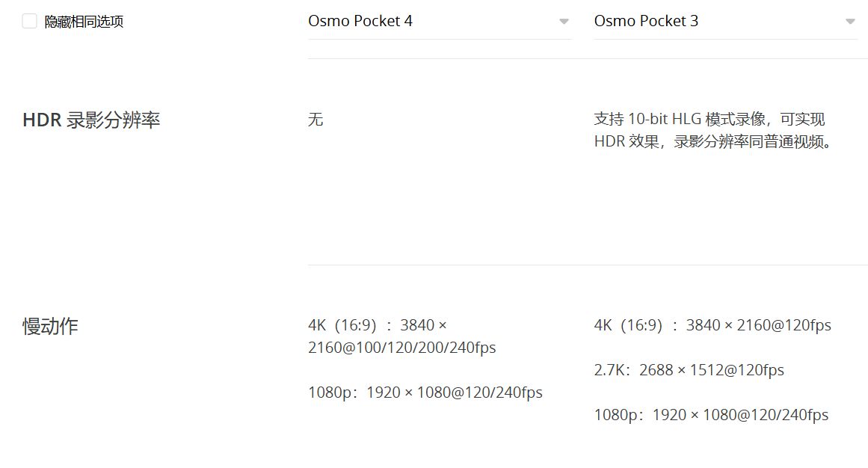Screen dimensions: 868x468
Task: Click the 无 value under Osmo Pocket 4
Action: (x=316, y=120)
